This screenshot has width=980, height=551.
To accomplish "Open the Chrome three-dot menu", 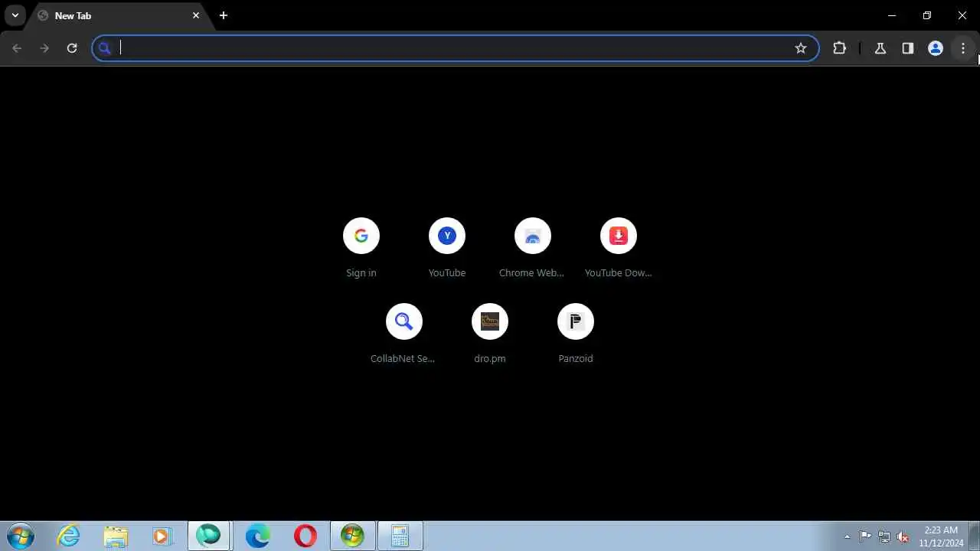I will (x=963, y=48).
